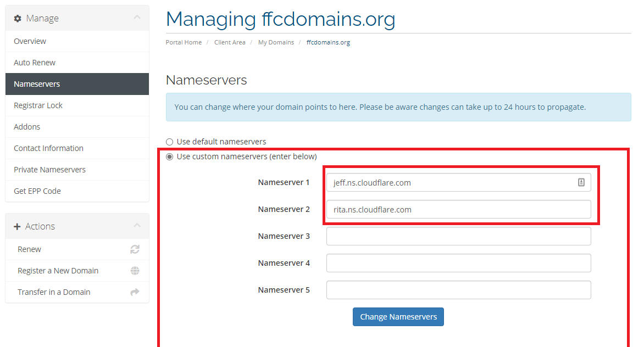Click the arrow icon beside Transfer in a Domain
The width and height of the screenshot is (644, 347).
(135, 292)
